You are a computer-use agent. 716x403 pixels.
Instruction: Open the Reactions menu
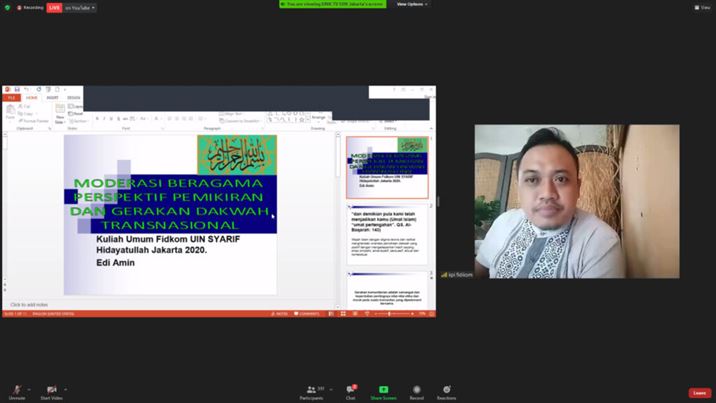pyautogui.click(x=446, y=389)
